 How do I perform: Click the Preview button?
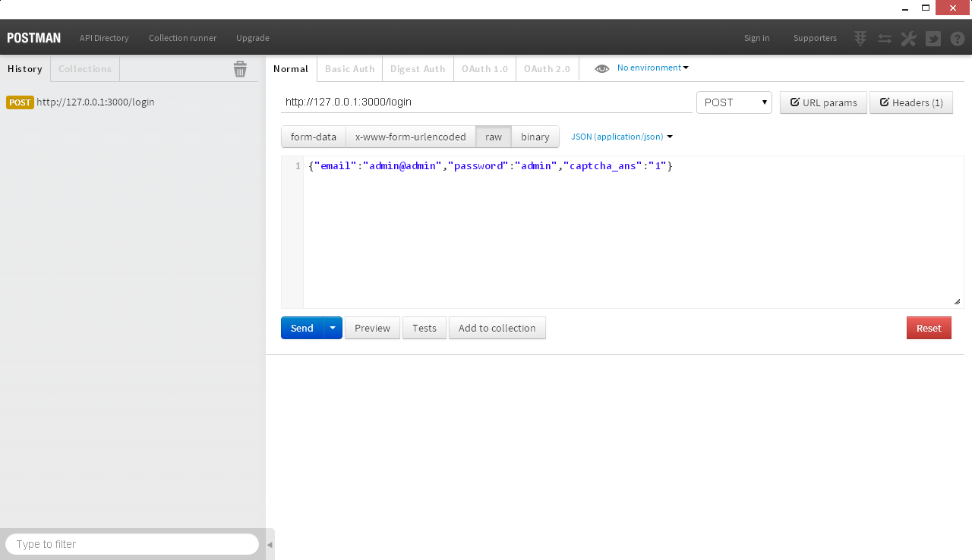(372, 328)
